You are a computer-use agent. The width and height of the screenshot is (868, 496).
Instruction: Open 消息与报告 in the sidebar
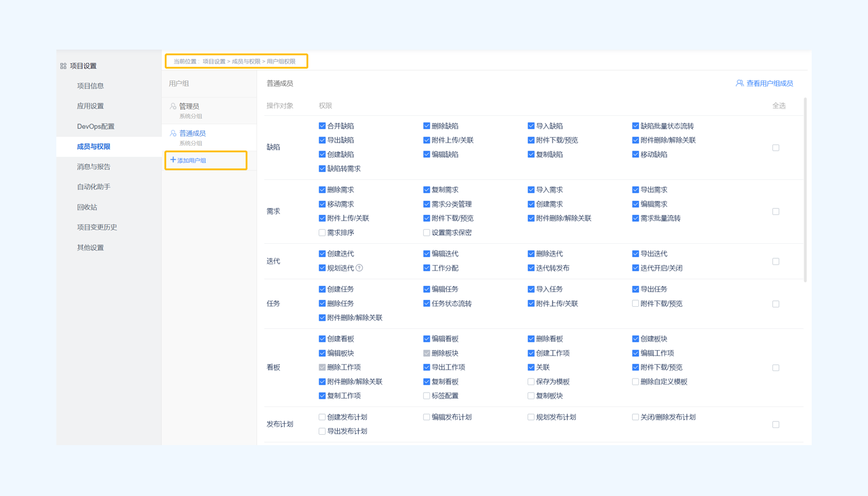tap(93, 167)
